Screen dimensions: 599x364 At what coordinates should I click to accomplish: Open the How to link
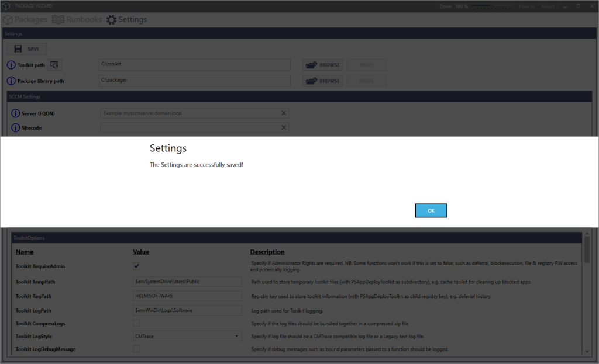point(527,6)
